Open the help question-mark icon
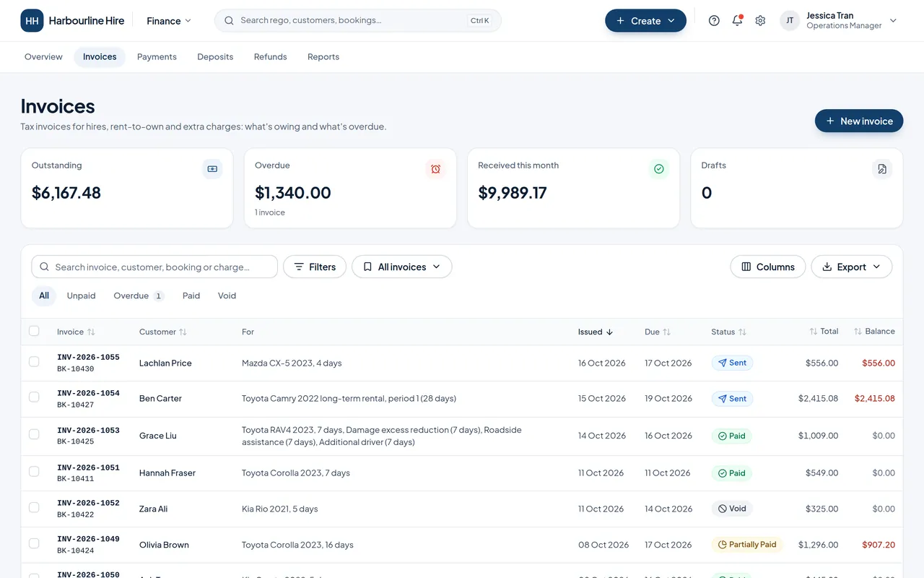Screen dimensions: 924x578 (x=714, y=21)
